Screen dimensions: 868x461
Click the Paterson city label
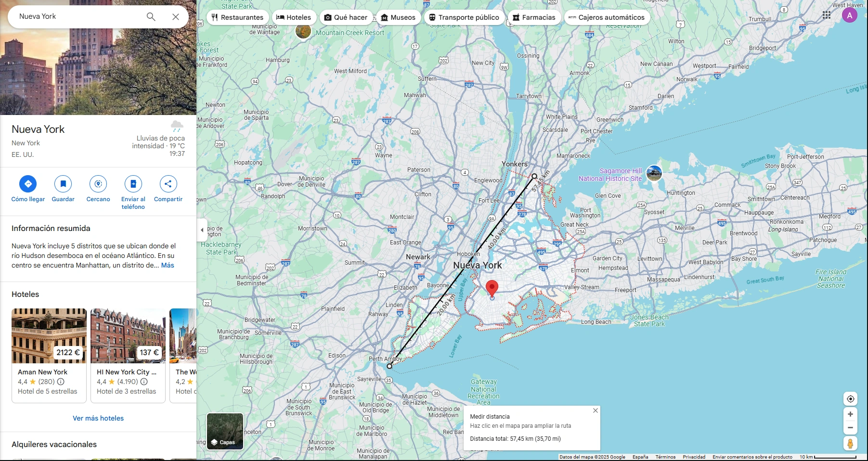point(419,170)
